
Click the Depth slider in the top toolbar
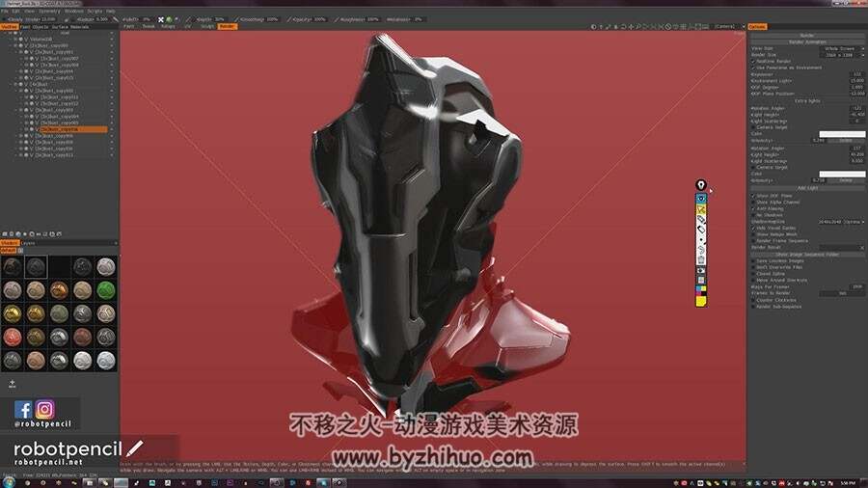210,19
